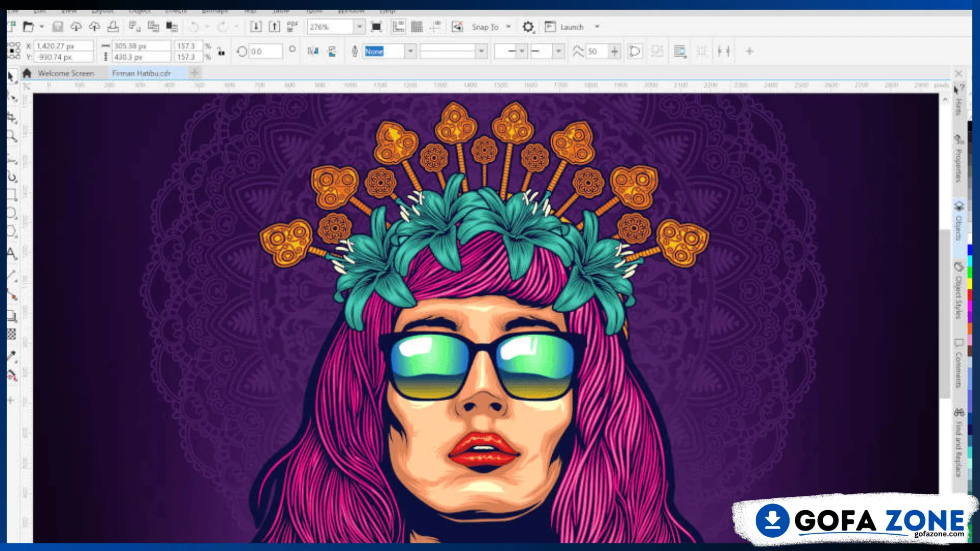Open Options with the gear icon
This screenshot has width=980, height=551.
(x=528, y=27)
